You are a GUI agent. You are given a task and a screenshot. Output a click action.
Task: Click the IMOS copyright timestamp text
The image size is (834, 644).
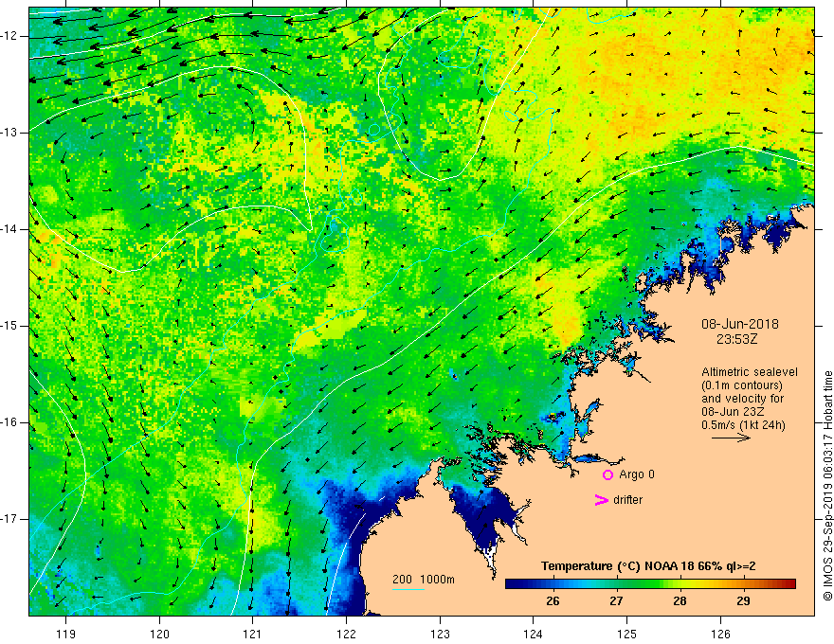coord(827,486)
